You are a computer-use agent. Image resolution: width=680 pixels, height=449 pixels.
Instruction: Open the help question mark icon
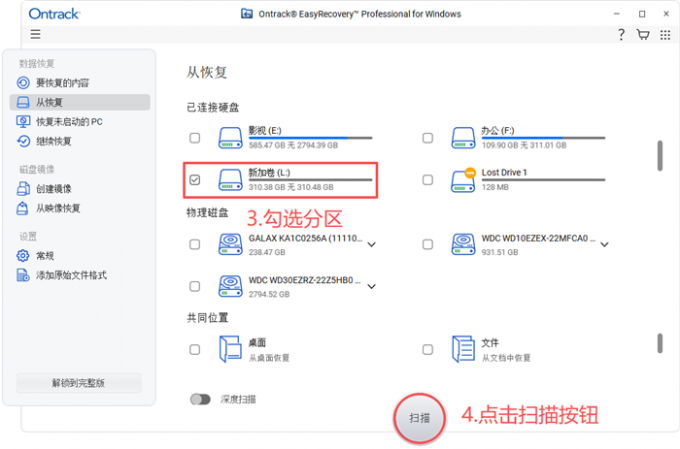pyautogui.click(x=621, y=34)
